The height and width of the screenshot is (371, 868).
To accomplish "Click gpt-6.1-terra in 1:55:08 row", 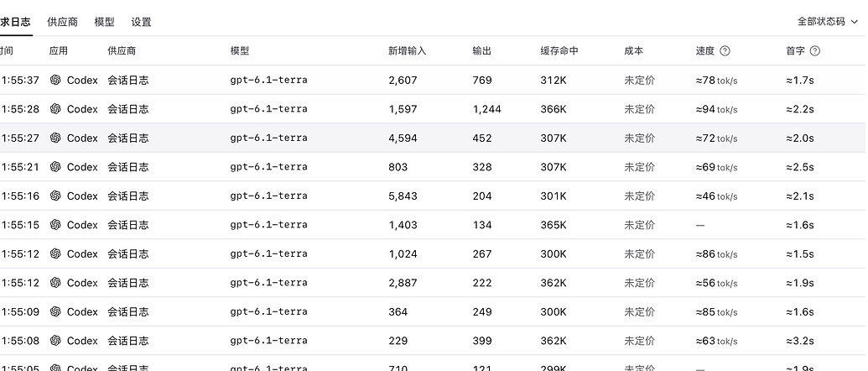I will [268, 341].
